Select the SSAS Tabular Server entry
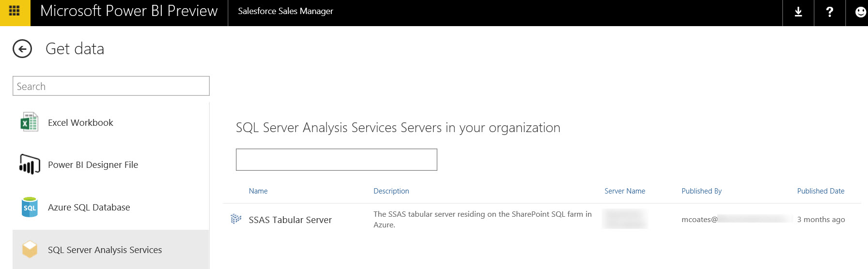Viewport: 868px width, 269px height. (x=290, y=220)
